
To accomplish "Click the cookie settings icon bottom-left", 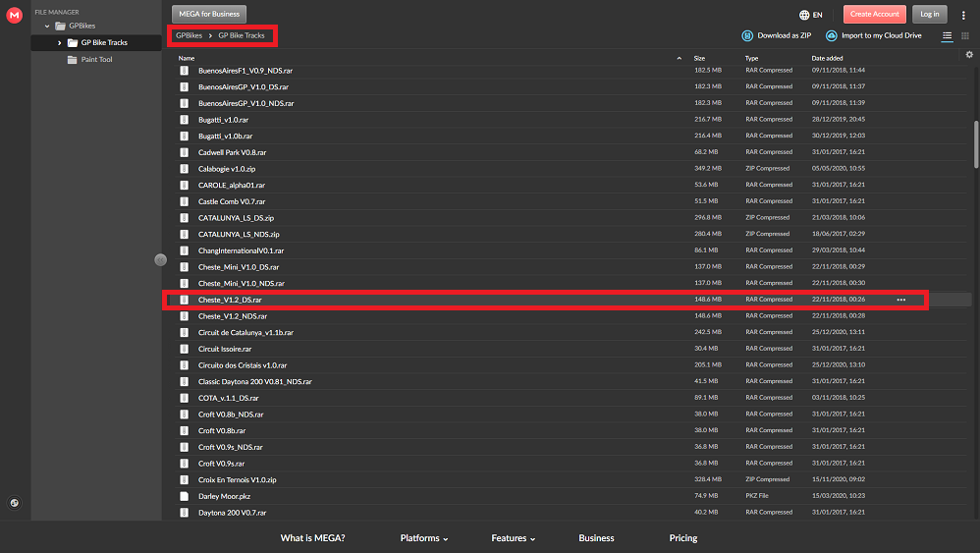I will point(15,503).
